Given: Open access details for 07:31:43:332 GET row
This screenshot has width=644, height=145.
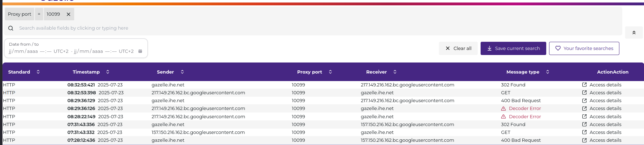Looking at the screenshot, I should 602,132.
